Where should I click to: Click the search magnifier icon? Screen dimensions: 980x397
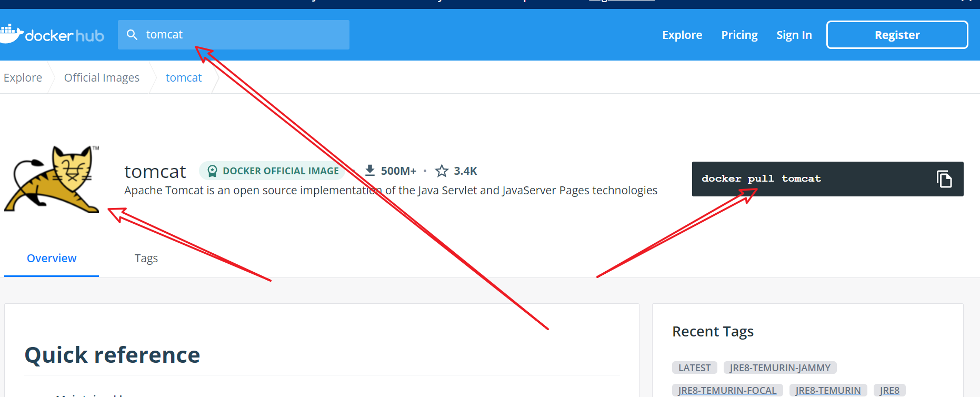[132, 35]
